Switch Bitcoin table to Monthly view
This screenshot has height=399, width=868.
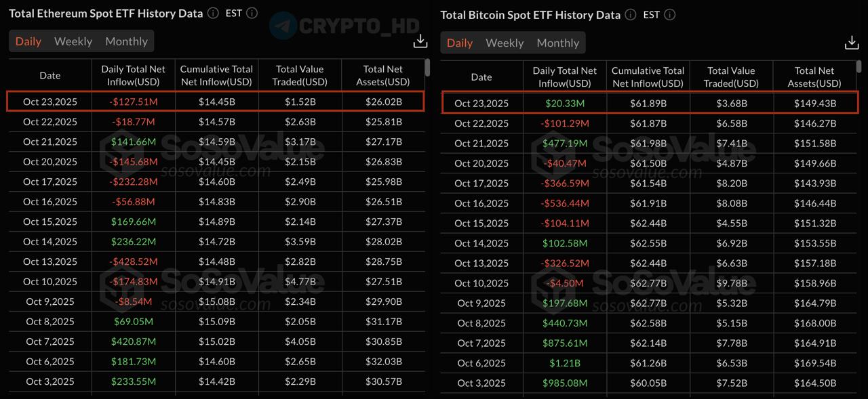point(557,43)
